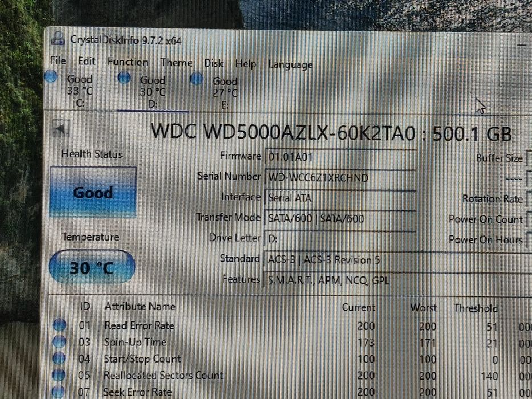The width and height of the screenshot is (532, 399).
Task: Click the Buffer Size label
Action: point(499,158)
